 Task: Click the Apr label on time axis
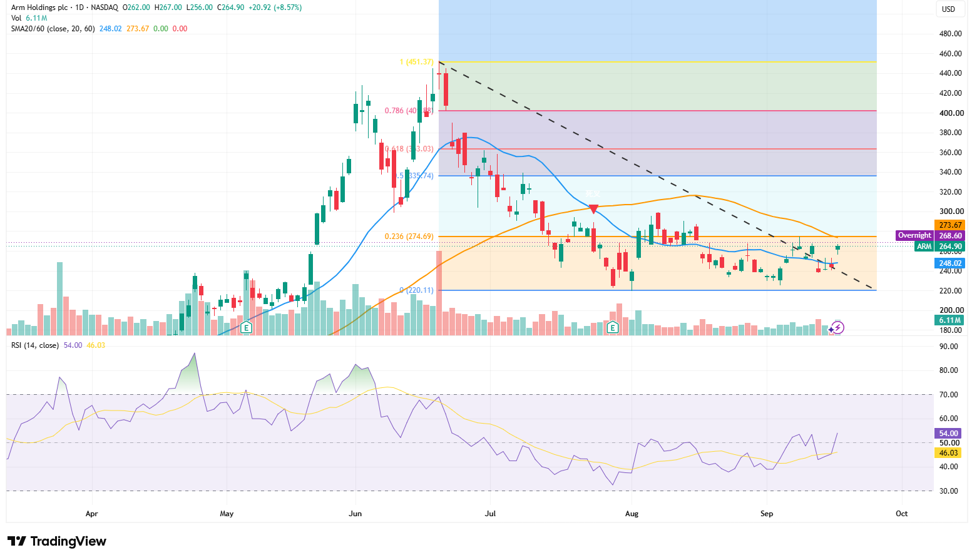(92, 514)
